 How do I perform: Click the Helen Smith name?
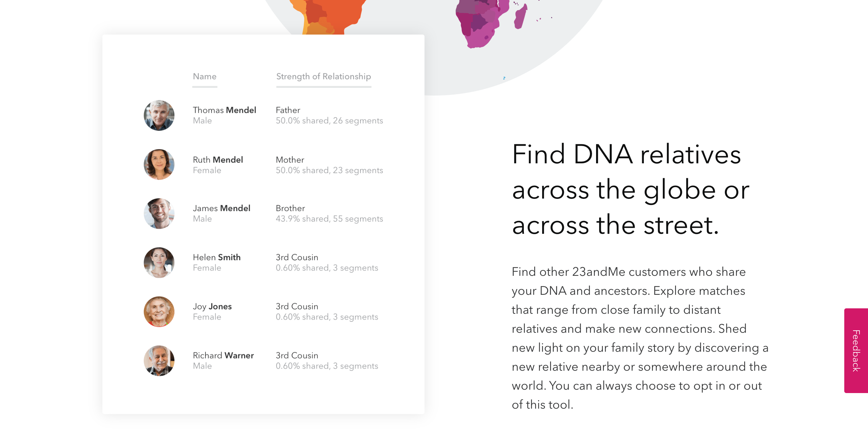coord(217,258)
